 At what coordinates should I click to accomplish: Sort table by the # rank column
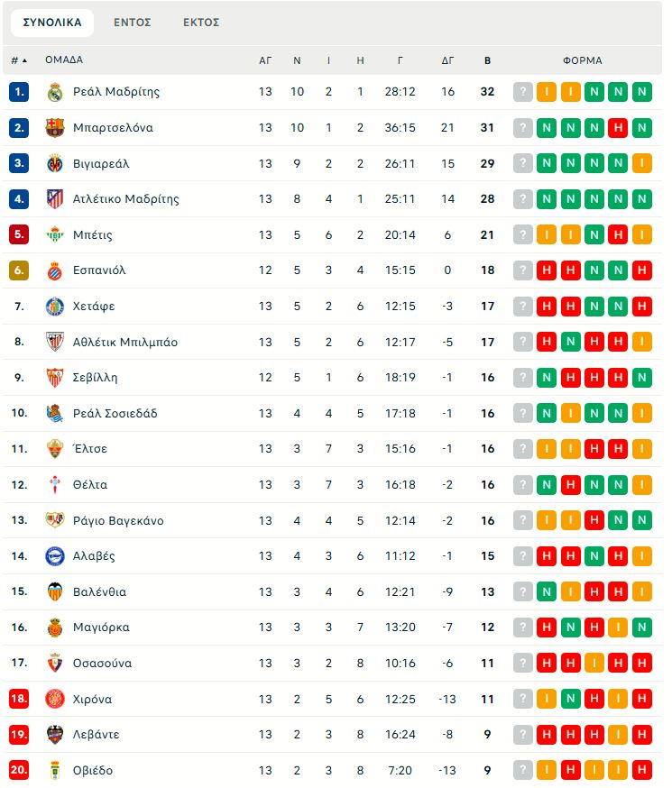click(x=18, y=60)
